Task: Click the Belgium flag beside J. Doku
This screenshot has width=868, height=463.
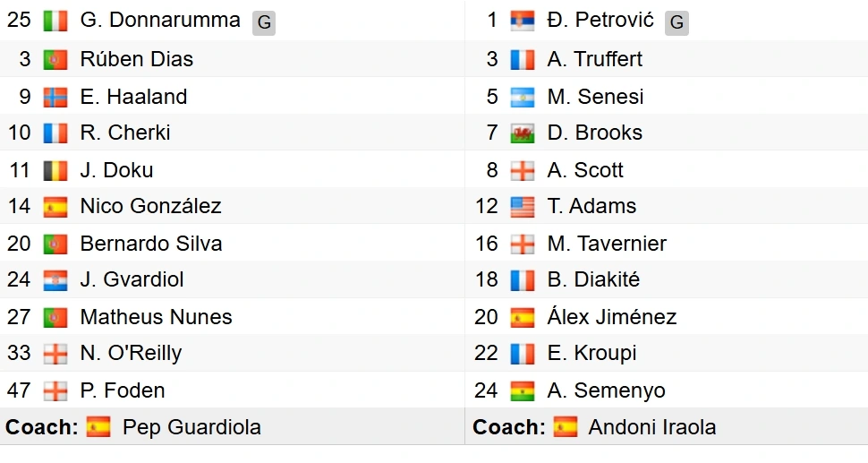Action: point(55,170)
